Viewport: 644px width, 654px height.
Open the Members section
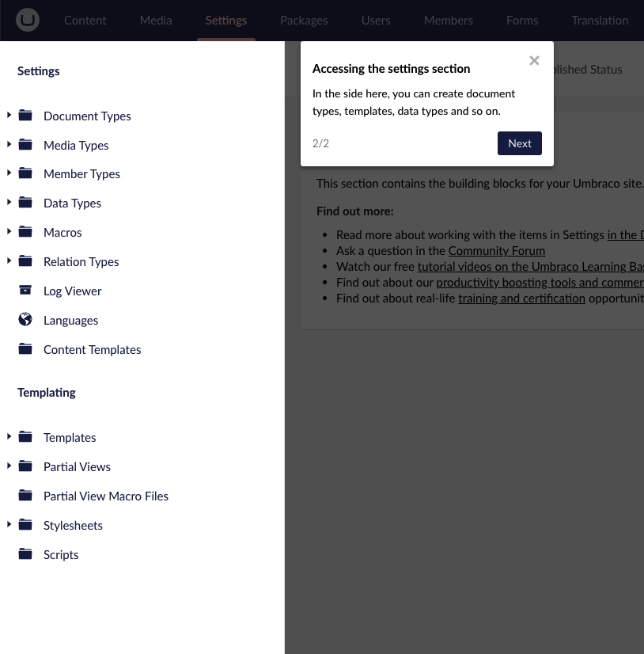coord(448,20)
